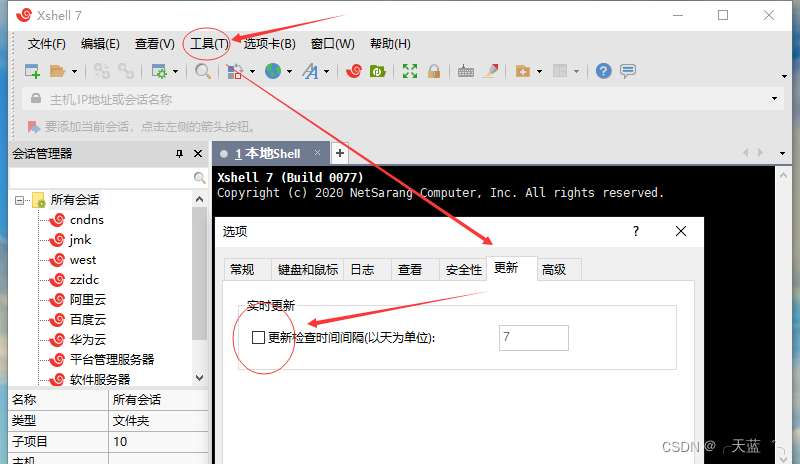Screen dimensions: 800x464
Task: Click the chat feedback bubble icon
Action: (x=628, y=71)
